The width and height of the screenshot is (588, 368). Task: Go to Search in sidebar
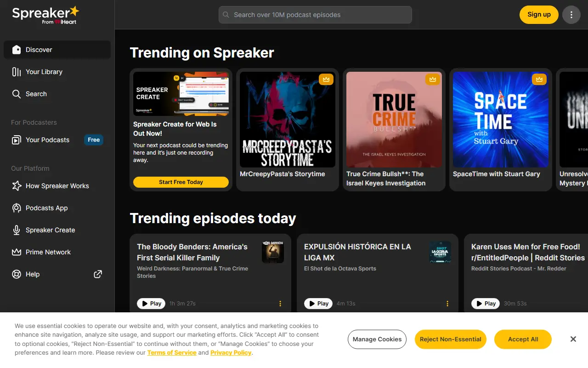pos(57,94)
